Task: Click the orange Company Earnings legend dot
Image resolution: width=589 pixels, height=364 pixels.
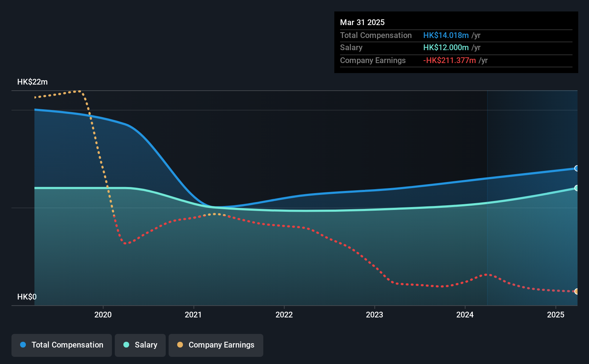Action: [x=180, y=345]
